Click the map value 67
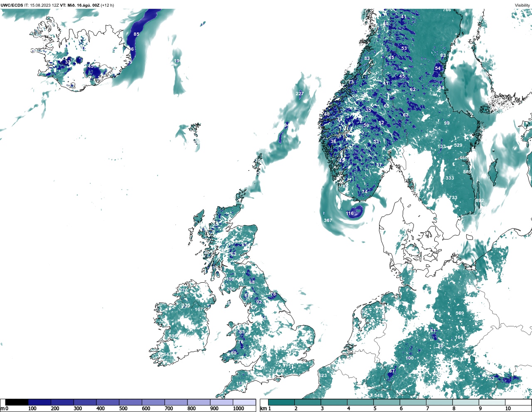 pos(392,371)
